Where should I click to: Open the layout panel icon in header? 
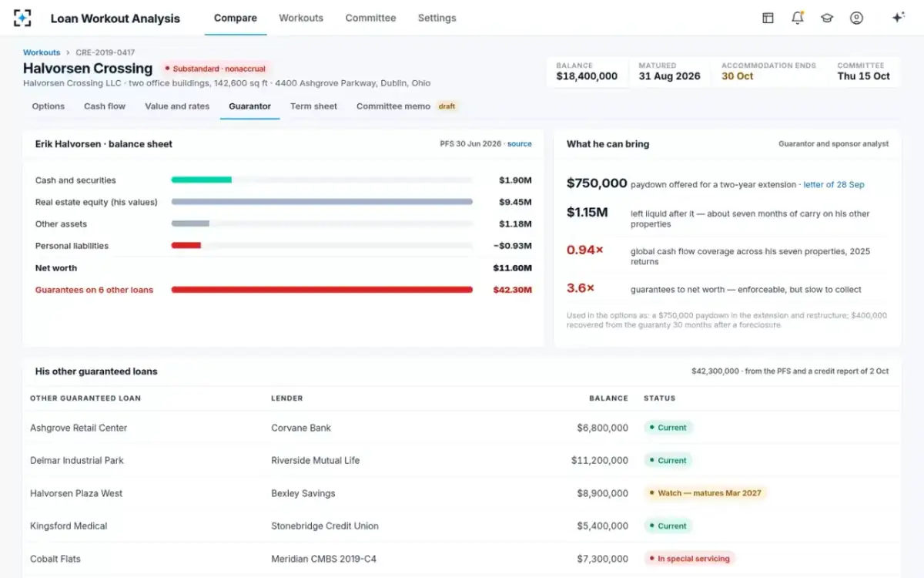(768, 18)
